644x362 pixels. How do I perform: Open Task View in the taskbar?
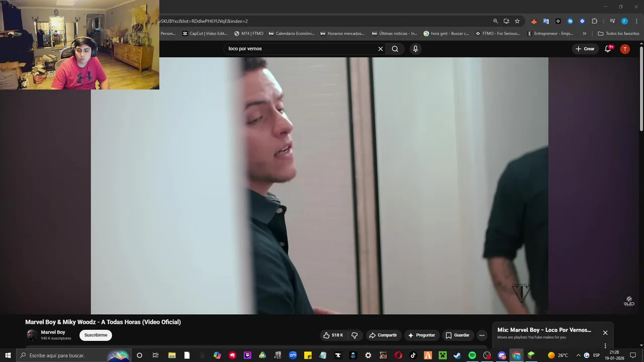tap(154, 355)
